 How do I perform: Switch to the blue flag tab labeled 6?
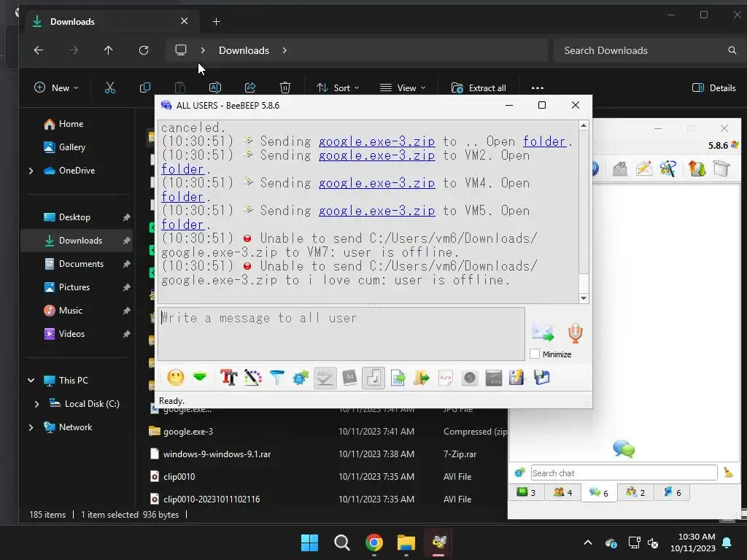[672, 492]
